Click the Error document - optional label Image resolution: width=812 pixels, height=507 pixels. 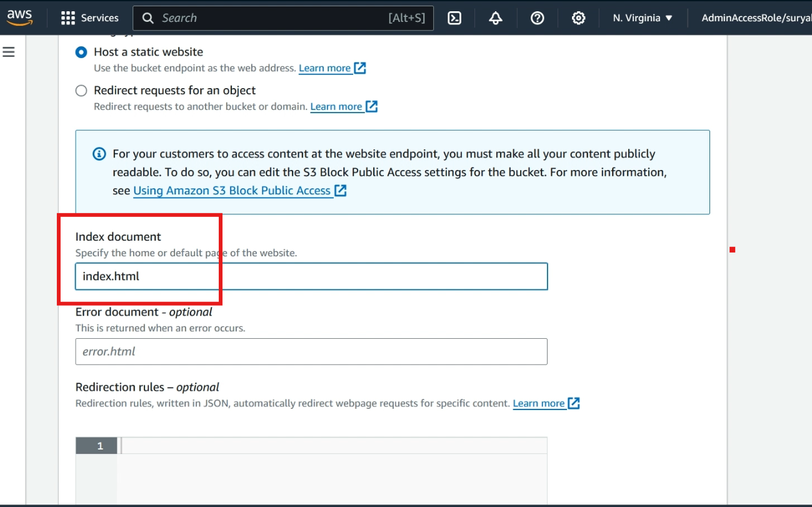[x=144, y=311]
